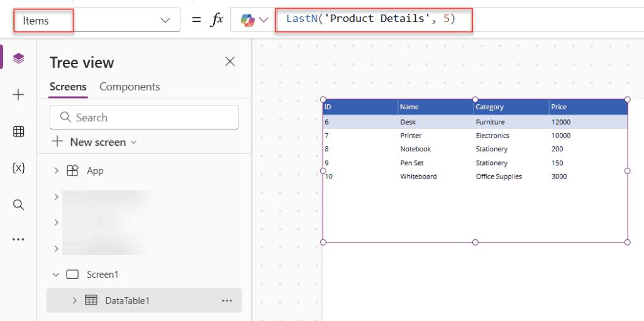Select the Whiteboard cell
Screen dimensions: 644x321
coord(418,177)
